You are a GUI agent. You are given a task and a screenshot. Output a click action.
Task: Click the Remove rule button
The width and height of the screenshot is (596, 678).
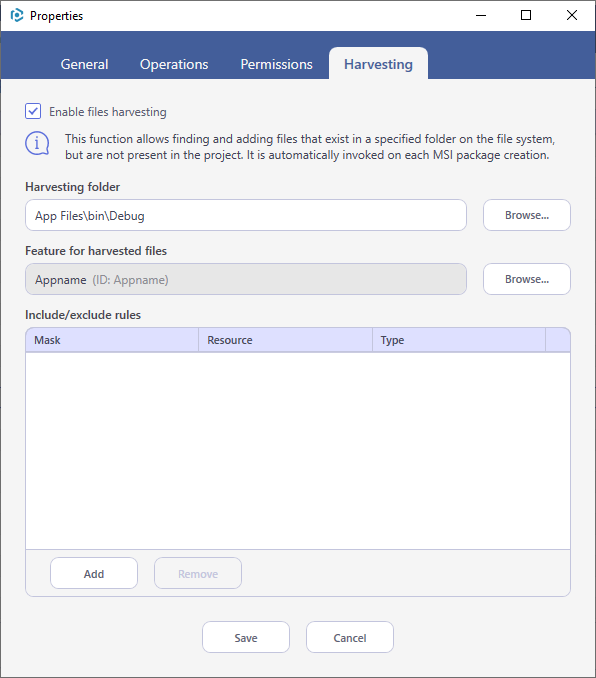coord(198,573)
